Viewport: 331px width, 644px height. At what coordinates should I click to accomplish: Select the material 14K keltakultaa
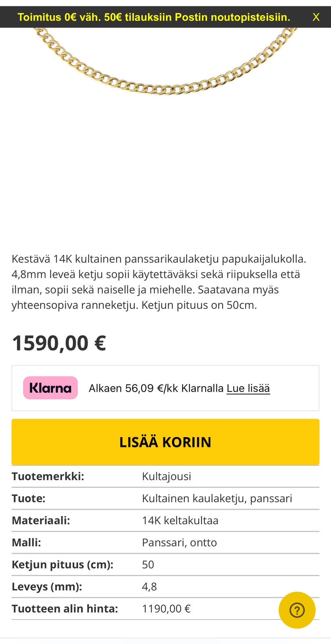tap(180, 520)
